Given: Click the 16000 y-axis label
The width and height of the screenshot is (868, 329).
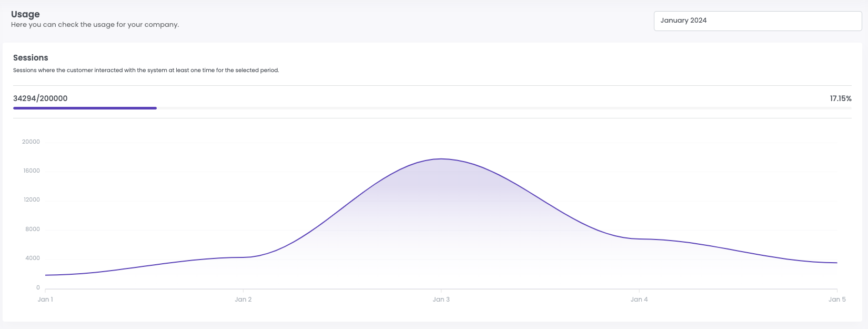Looking at the screenshot, I should [31, 171].
